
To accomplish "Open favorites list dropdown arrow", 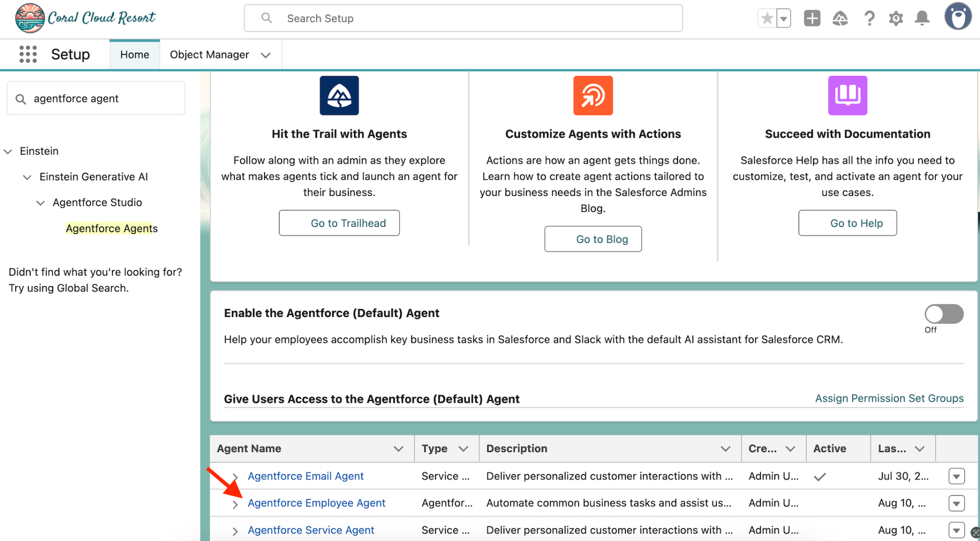I will (x=784, y=19).
